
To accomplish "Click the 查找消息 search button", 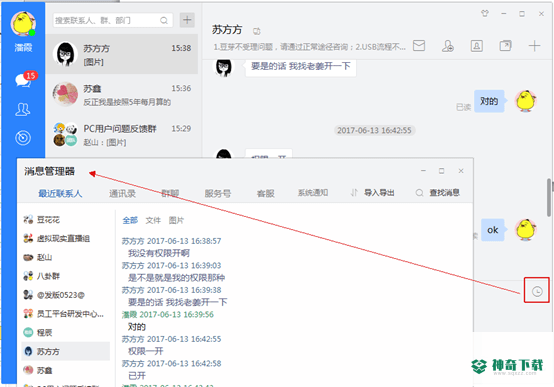I will [x=437, y=193].
